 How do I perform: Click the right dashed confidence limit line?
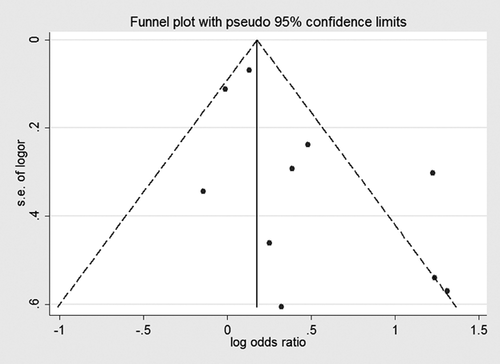pyautogui.click(x=357, y=173)
